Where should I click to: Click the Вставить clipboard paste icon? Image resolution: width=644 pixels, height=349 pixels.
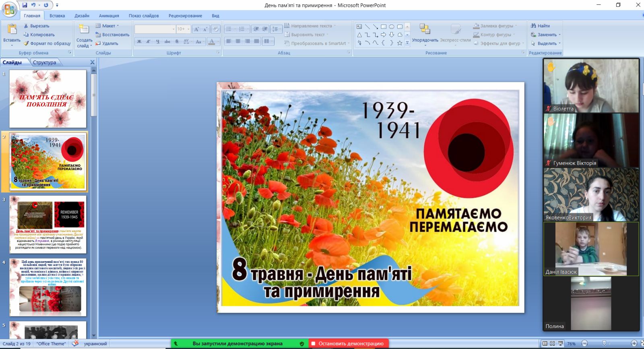click(x=12, y=29)
